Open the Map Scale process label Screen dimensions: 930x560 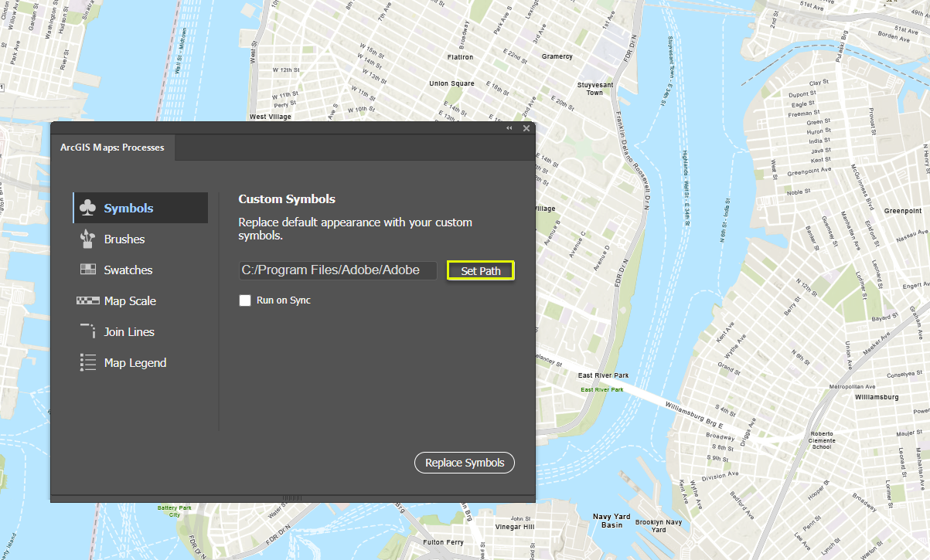(130, 301)
